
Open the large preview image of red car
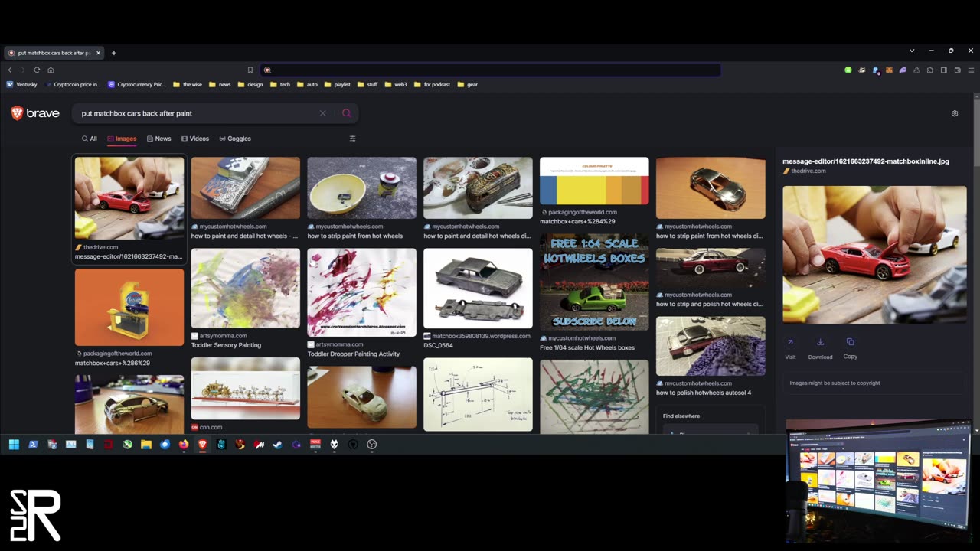coord(874,254)
